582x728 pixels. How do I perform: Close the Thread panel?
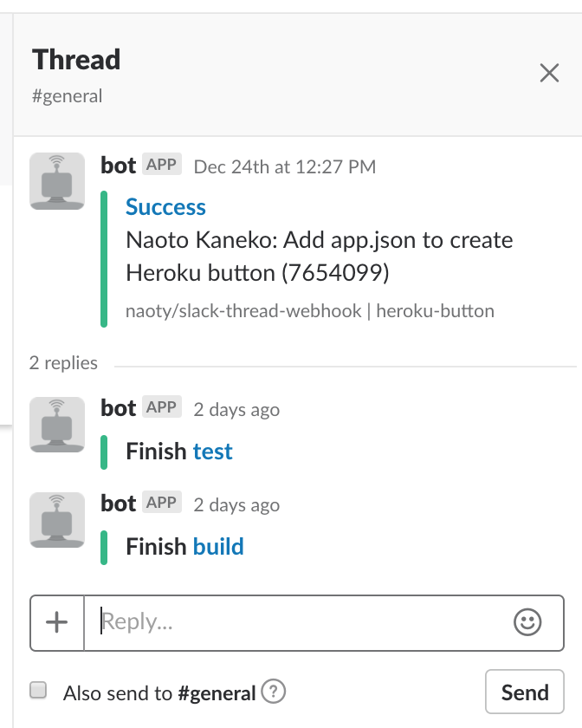(x=549, y=73)
